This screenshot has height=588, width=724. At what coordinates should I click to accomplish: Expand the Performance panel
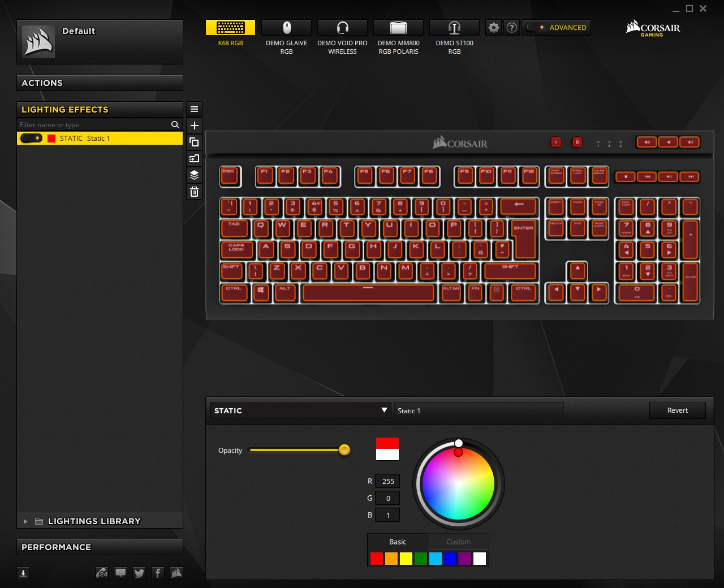100,547
